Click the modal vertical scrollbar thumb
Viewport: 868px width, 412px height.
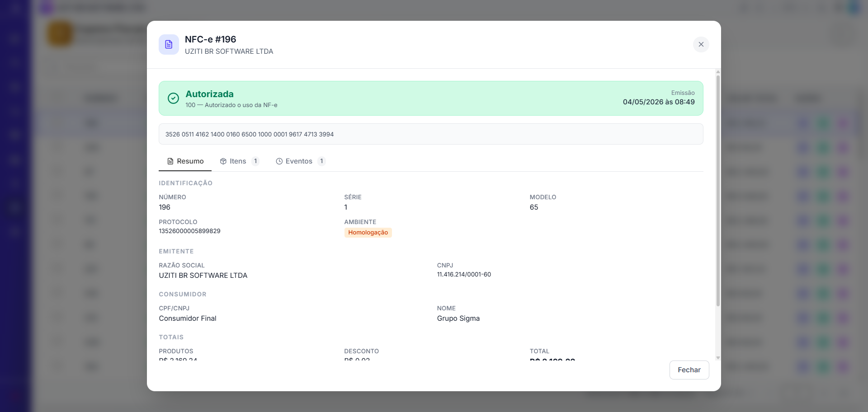click(718, 191)
